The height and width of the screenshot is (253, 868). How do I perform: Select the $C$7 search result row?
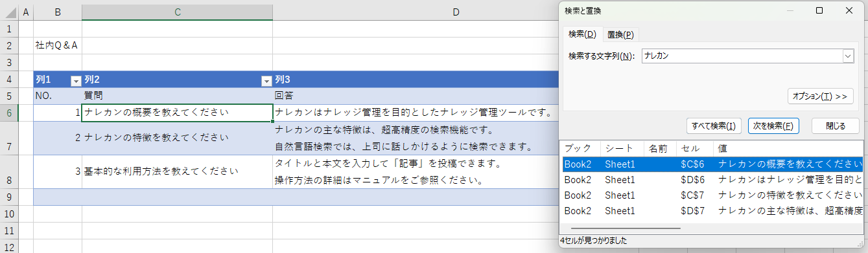[x=712, y=195]
